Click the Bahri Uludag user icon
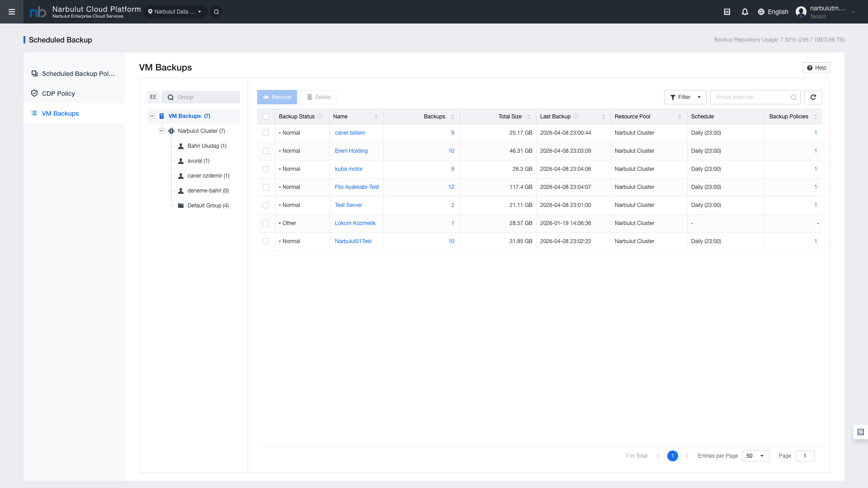This screenshot has width=868, height=488. pyautogui.click(x=181, y=146)
